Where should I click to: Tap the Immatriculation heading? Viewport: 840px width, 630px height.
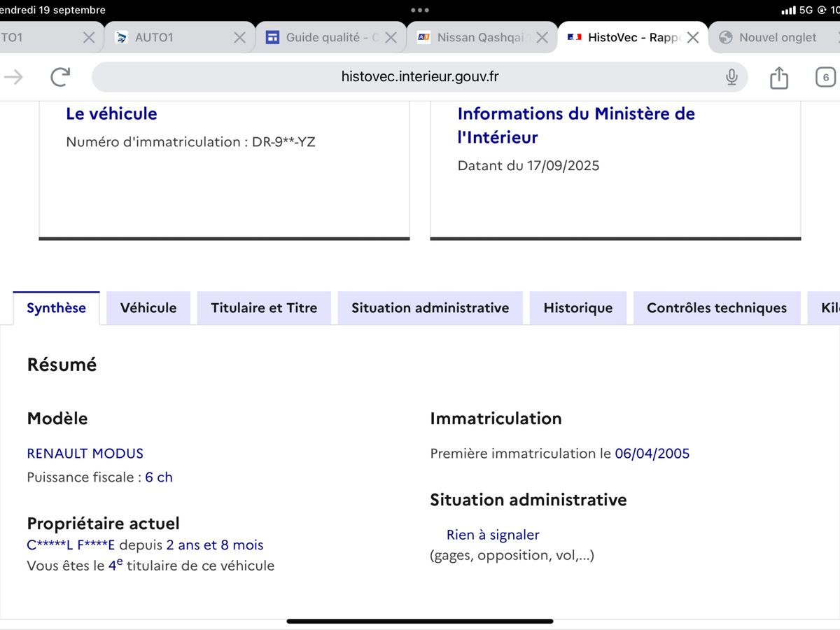[x=496, y=419]
